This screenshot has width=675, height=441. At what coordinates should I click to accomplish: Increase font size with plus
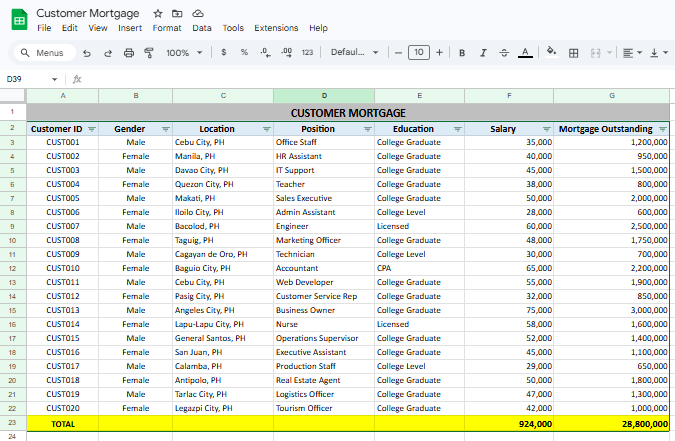[x=439, y=53]
